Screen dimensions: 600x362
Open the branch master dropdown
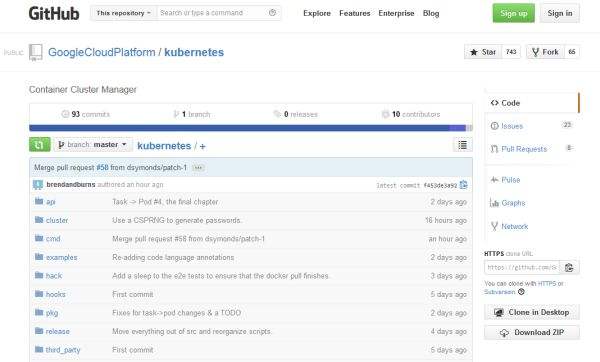(x=93, y=145)
